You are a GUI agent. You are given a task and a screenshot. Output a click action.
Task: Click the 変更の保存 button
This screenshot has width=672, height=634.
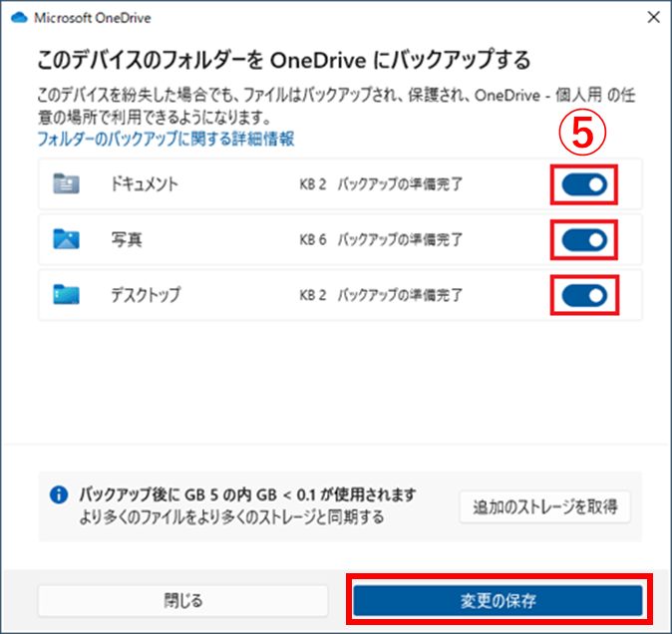pyautogui.click(x=498, y=600)
